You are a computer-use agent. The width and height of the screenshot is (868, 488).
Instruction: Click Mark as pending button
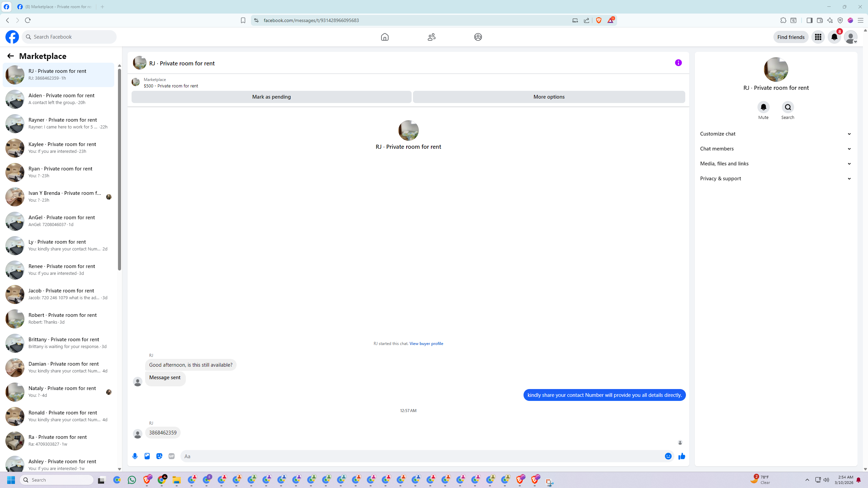271,97
